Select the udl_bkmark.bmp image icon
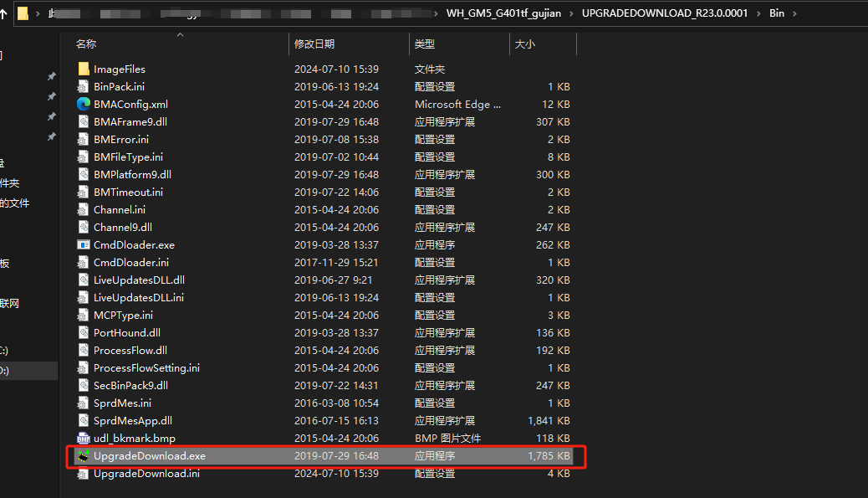This screenshot has height=498, width=868. point(84,439)
